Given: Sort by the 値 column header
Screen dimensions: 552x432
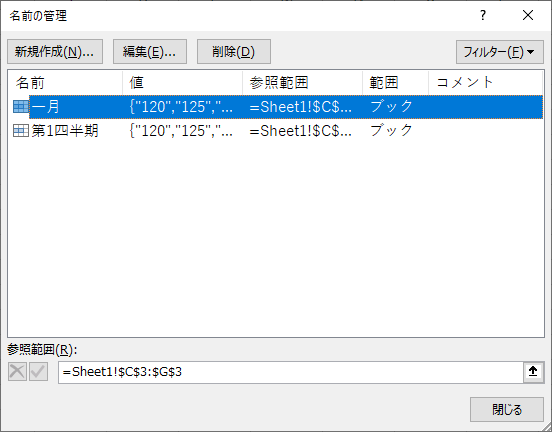Looking at the screenshot, I should [182, 83].
